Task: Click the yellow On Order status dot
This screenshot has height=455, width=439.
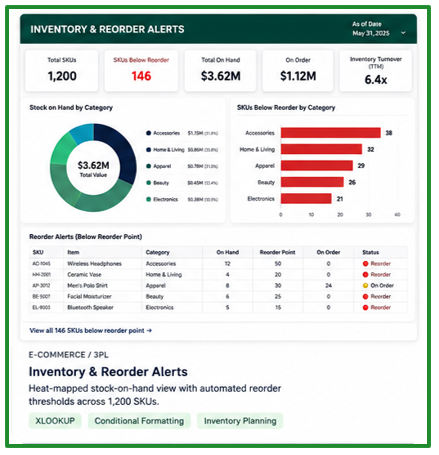Action: tap(365, 286)
